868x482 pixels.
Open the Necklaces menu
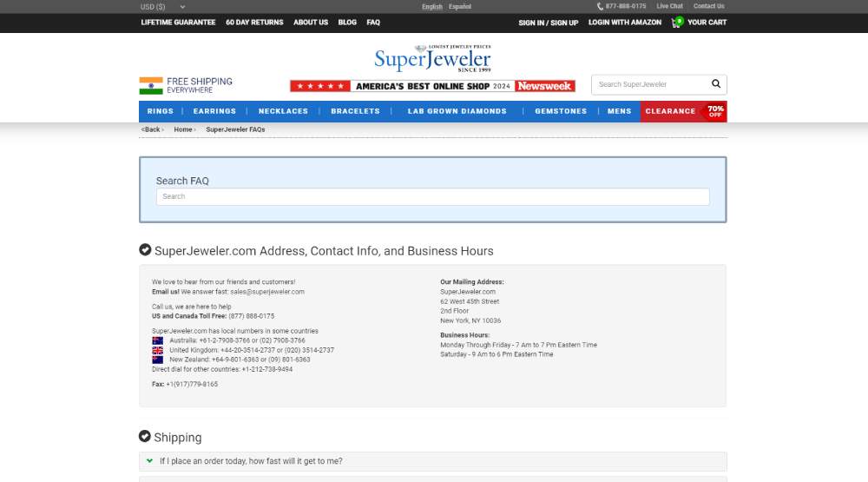point(283,111)
